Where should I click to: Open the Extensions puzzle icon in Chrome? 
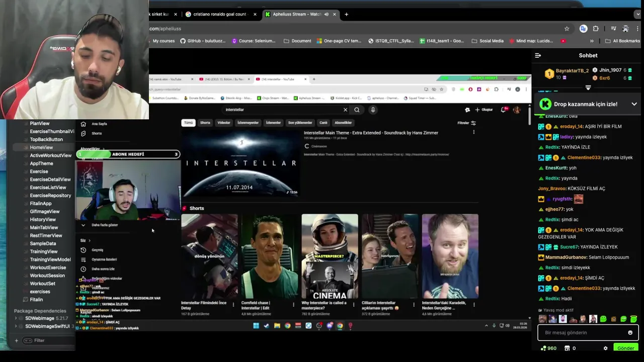click(596, 29)
